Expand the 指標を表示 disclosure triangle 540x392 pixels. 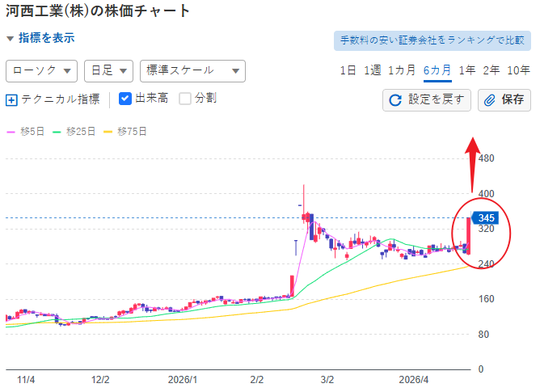(x=11, y=39)
